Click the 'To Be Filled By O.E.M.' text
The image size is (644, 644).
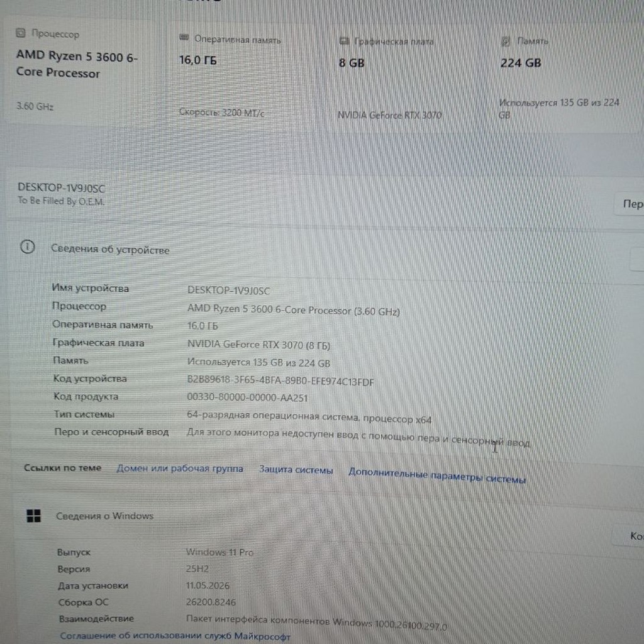(x=61, y=201)
